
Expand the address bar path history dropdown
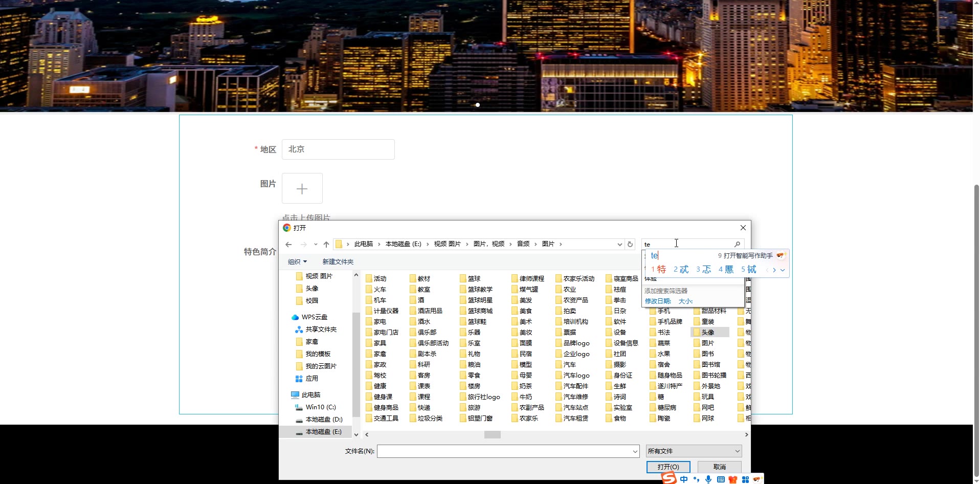[619, 245]
